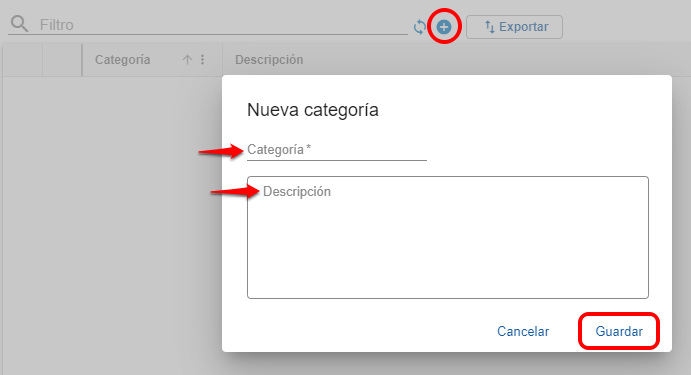This screenshot has height=375, width=691.
Task: Save the new category with Guardar
Action: (x=619, y=331)
